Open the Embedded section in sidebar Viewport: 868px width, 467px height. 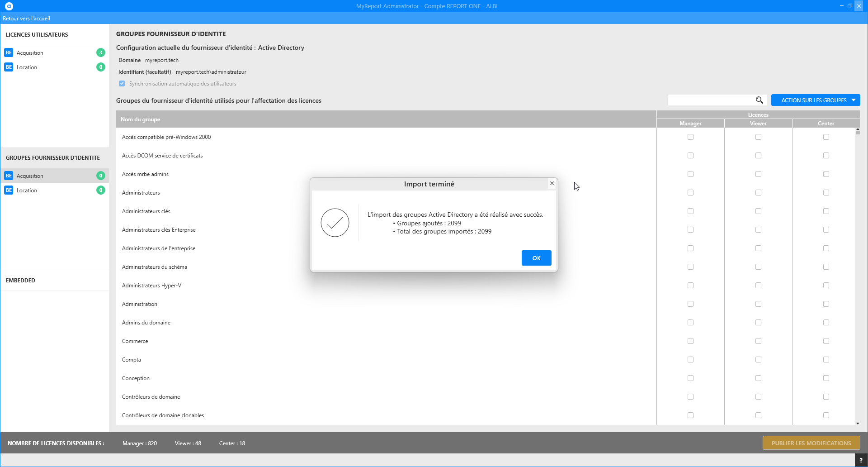tap(20, 280)
